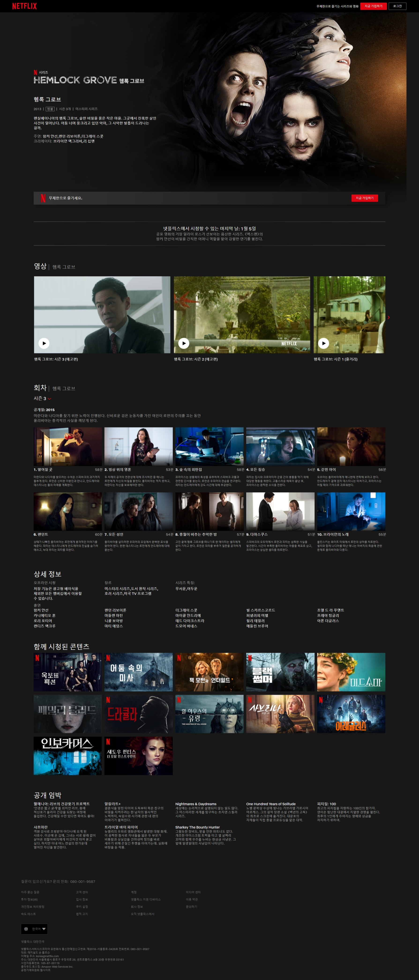Click cast member 팜커 얀선 in 출연 list
The height and width of the screenshot is (980, 419).
click(x=41, y=610)
